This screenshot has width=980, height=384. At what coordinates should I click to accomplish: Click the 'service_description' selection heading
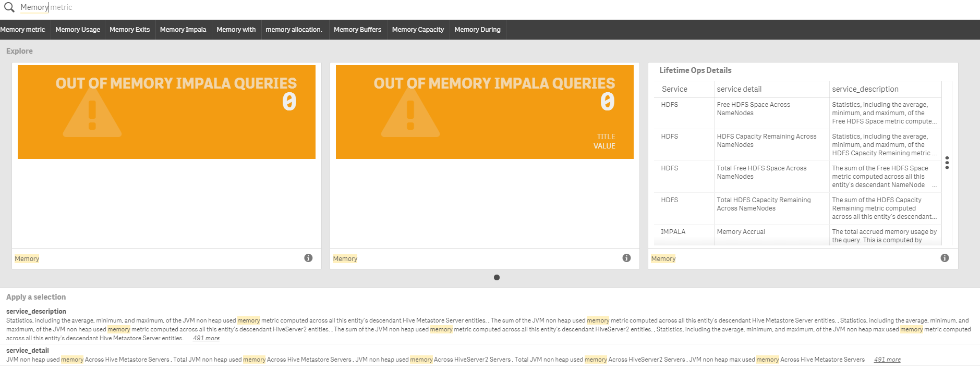tap(36, 312)
